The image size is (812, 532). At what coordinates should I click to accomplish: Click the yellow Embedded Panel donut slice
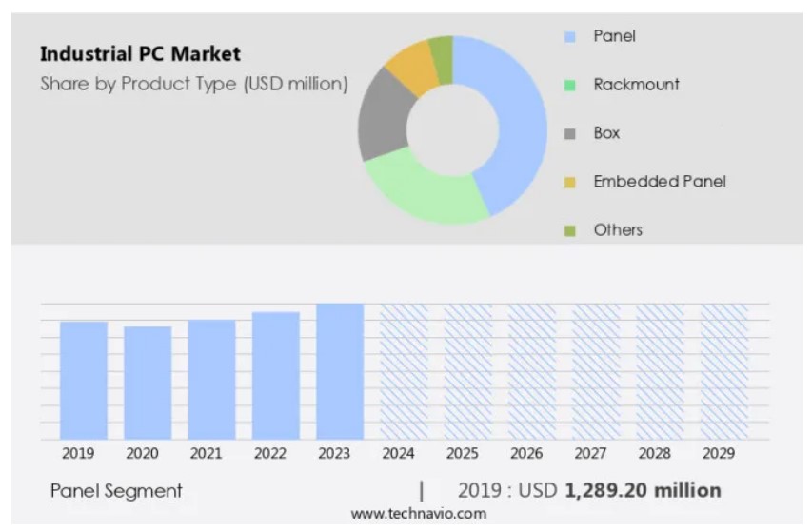[x=410, y=65]
